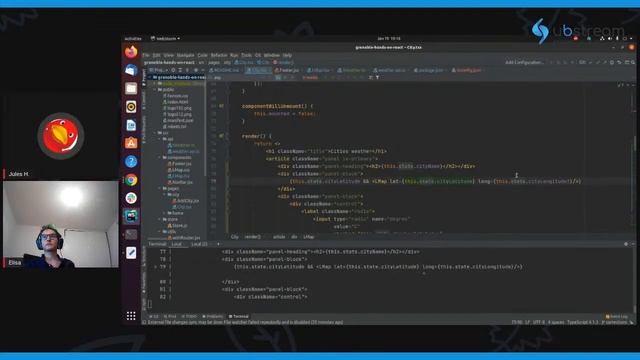Click Elisa's webcam video tile

pyautogui.click(x=61, y=224)
